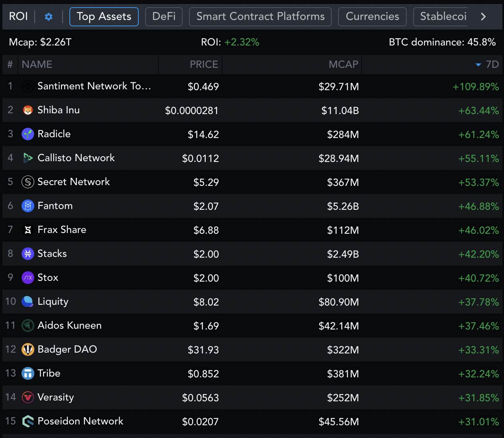Click the Santiment Network Token logo icon

click(28, 86)
